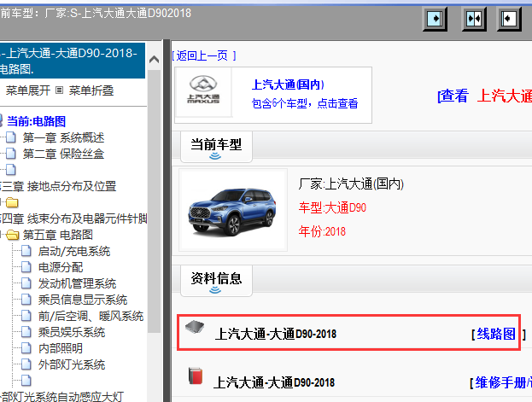Click the 返回上一页 link

coord(204,55)
